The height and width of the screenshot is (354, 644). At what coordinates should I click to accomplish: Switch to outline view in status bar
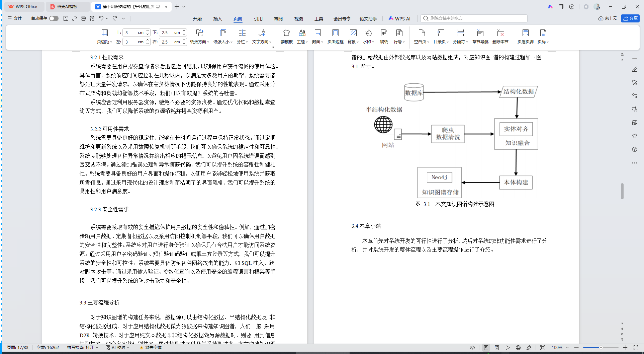(x=497, y=348)
